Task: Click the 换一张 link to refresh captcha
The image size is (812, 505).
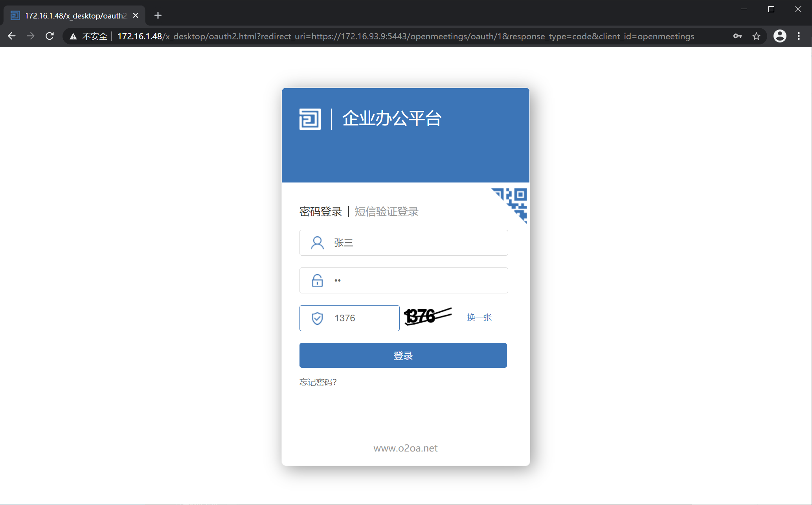Action: [479, 317]
